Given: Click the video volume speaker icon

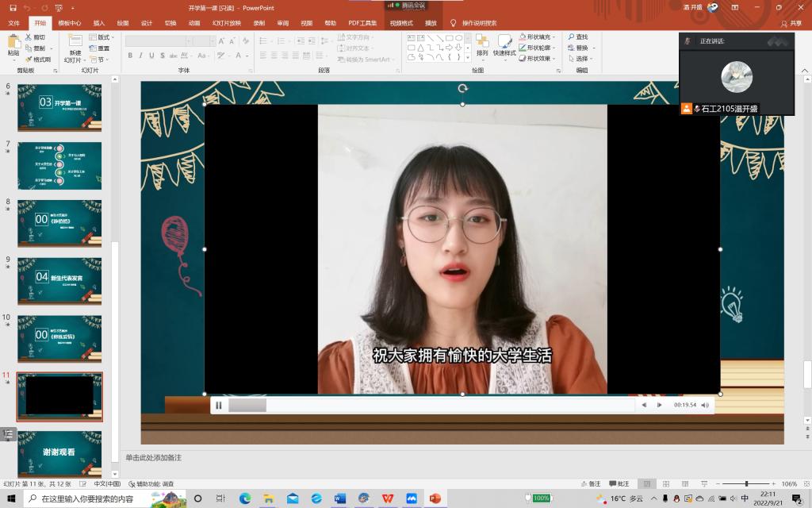Looking at the screenshot, I should pos(705,406).
